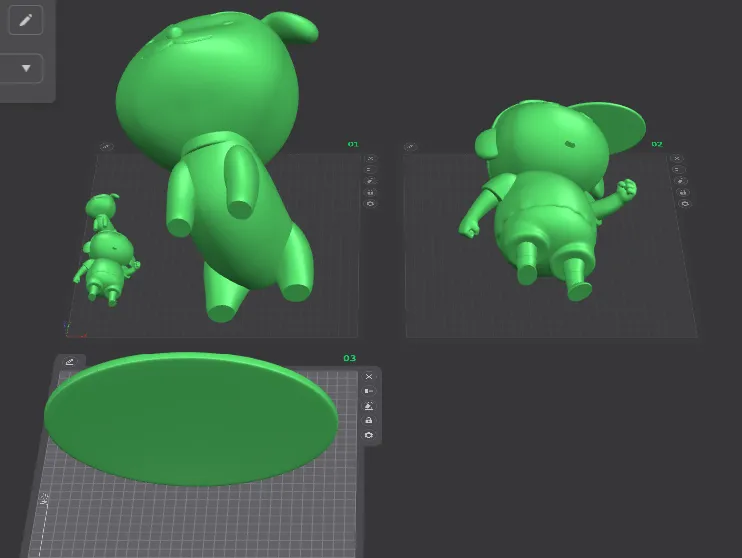
Task: Edit the name of plate 02
Action: point(410,147)
